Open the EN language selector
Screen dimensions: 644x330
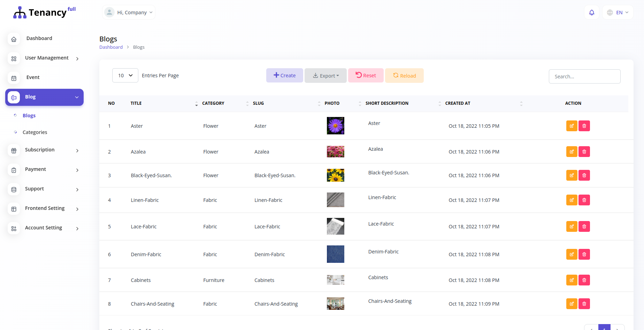pos(618,12)
